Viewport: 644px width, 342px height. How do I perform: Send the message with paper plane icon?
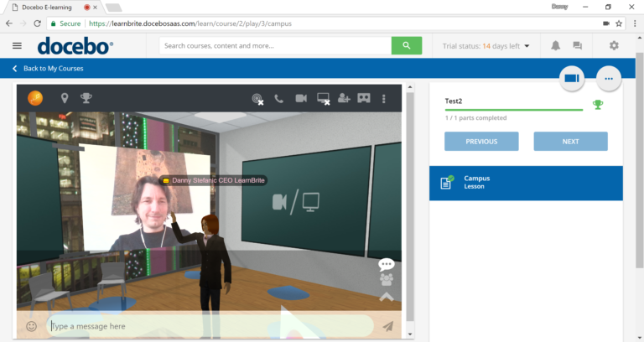tap(387, 326)
